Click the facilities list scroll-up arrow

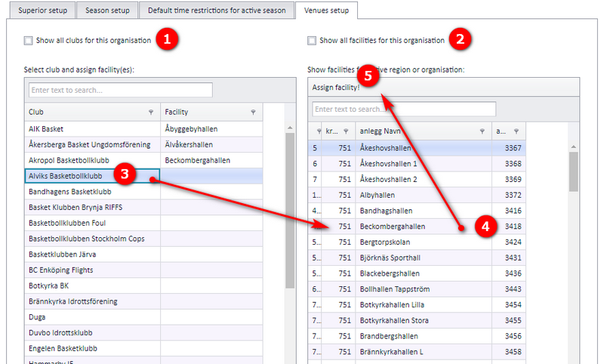(x=573, y=147)
